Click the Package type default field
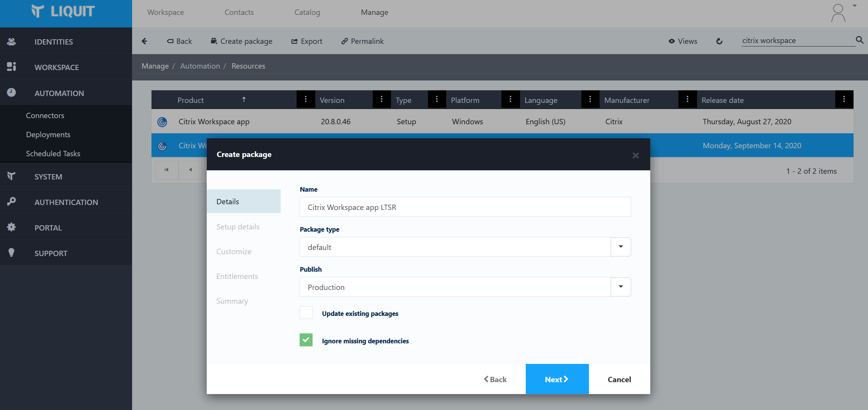The width and height of the screenshot is (868, 410). [x=455, y=247]
